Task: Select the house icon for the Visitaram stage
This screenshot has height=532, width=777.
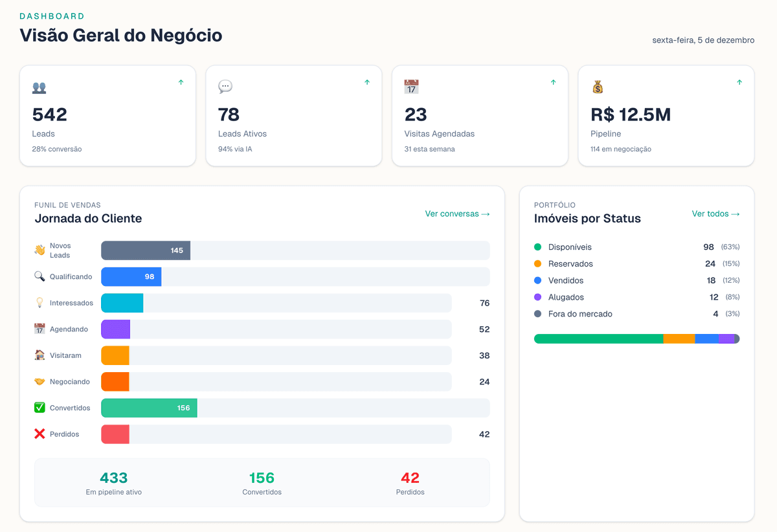Action: coord(40,355)
